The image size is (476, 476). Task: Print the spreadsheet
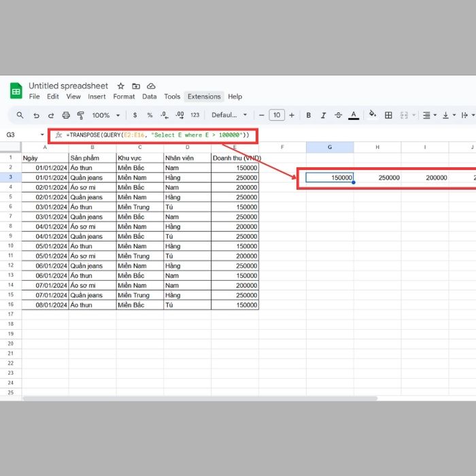(66, 116)
